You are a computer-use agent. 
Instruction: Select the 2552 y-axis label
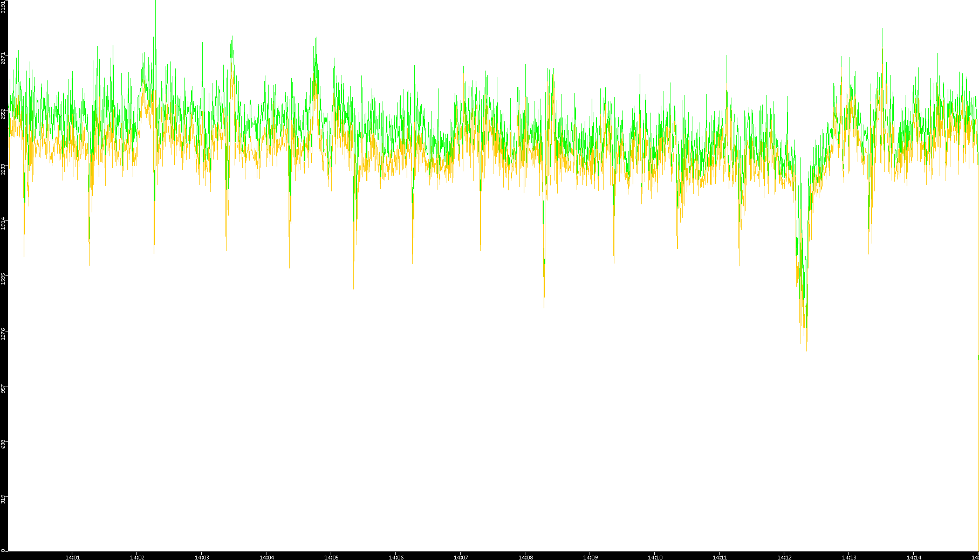(x=4, y=114)
